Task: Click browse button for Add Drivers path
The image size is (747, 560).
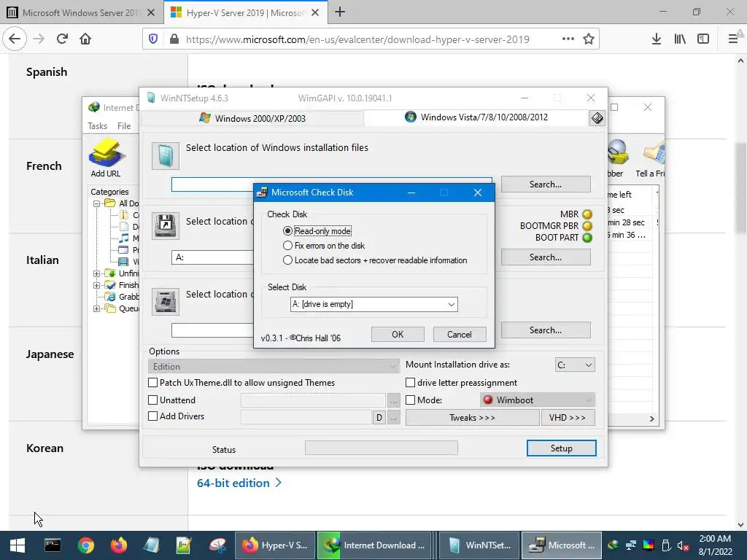Action: (393, 418)
